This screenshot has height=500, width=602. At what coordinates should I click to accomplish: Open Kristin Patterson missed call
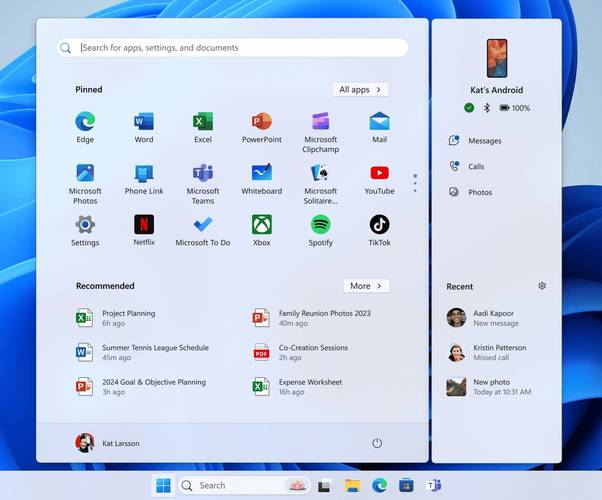pyautogui.click(x=486, y=352)
